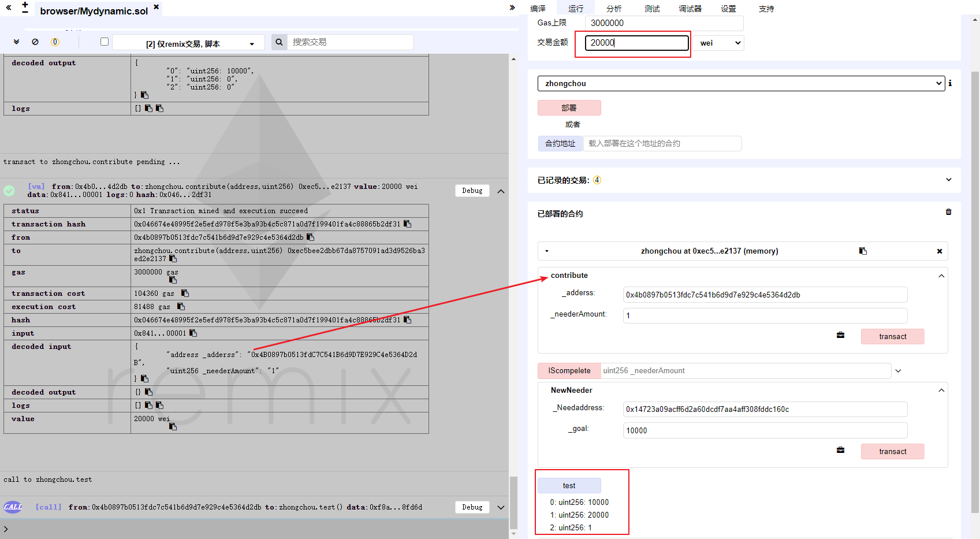The width and height of the screenshot is (980, 539).
Task: Click the terminal scrollbar up arrow
Action: 513,59
